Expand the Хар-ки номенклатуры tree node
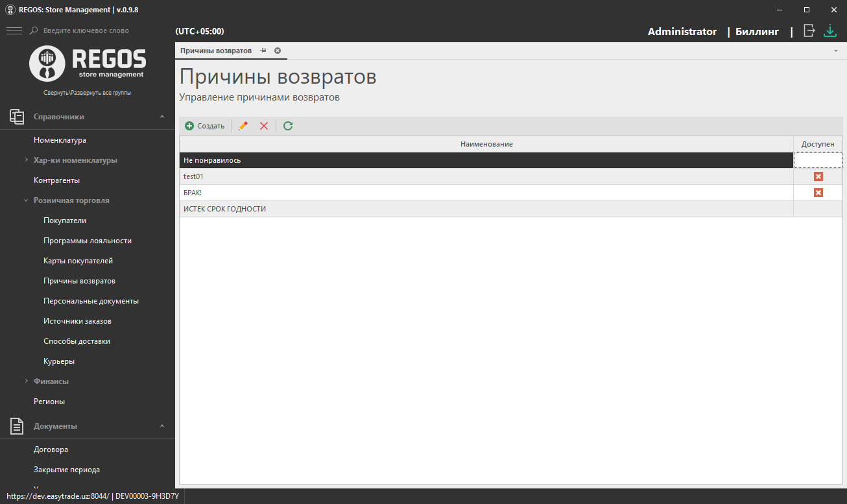The width and height of the screenshot is (847, 504). click(x=26, y=160)
